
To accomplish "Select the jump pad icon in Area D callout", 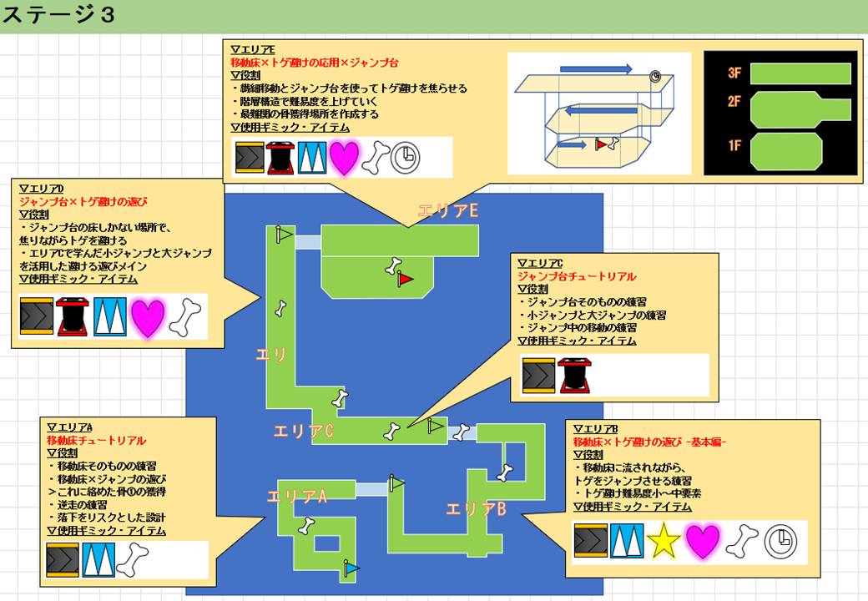I will [73, 318].
